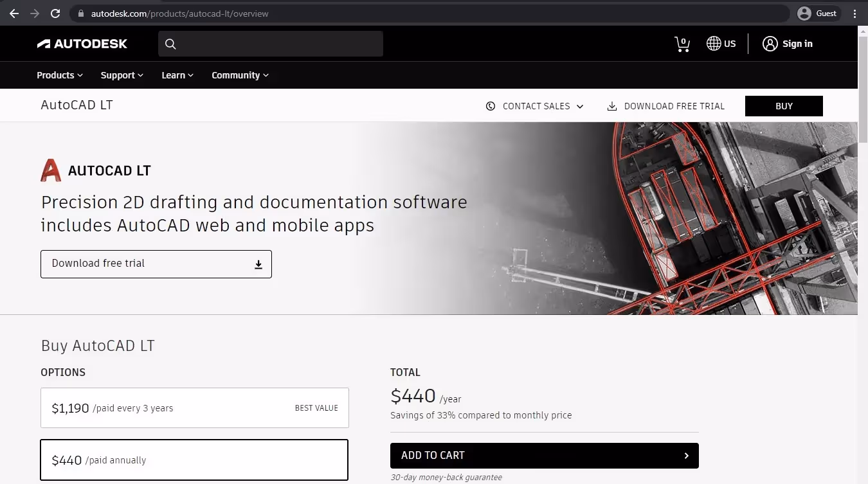Click Download Free Trial in subheader
The width and height of the screenshot is (868, 484).
coord(674,106)
